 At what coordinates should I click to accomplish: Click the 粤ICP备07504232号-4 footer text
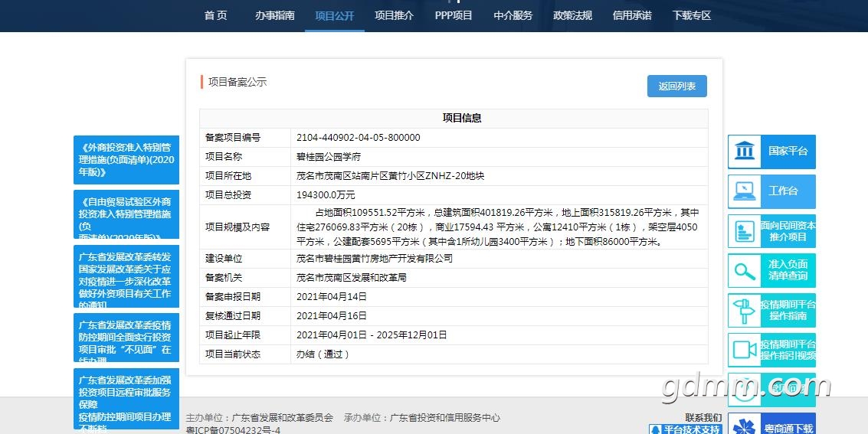click(233, 429)
